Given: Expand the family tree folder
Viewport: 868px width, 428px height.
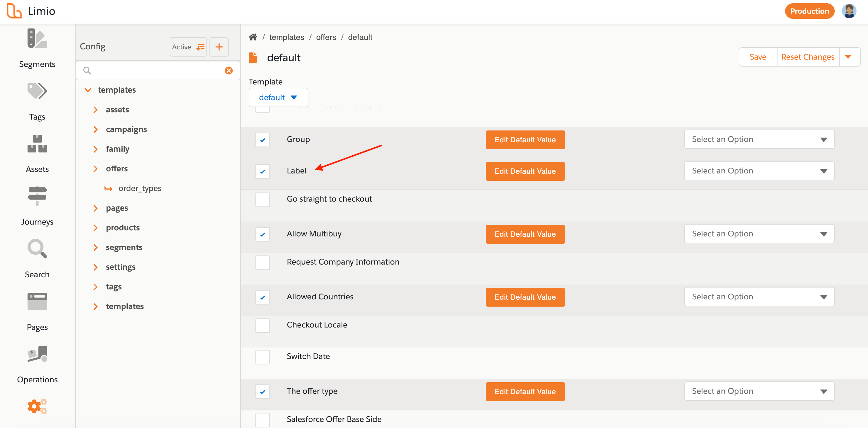Looking at the screenshot, I should point(95,149).
